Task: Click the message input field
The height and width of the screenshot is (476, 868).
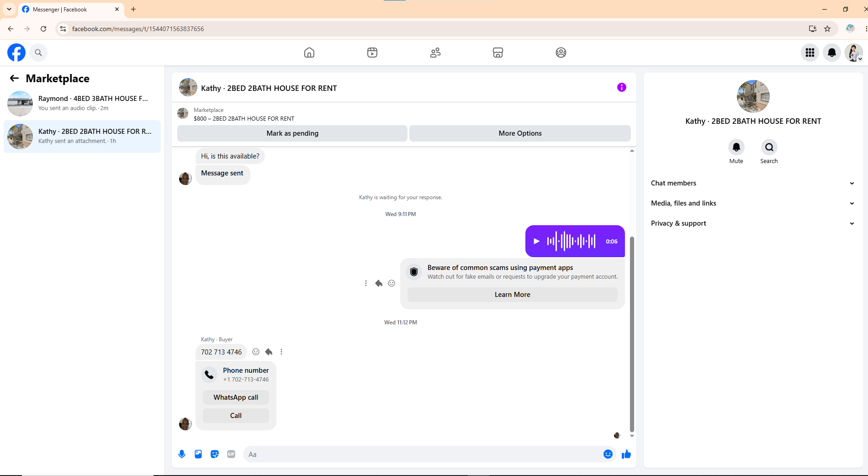Action: pos(423,454)
